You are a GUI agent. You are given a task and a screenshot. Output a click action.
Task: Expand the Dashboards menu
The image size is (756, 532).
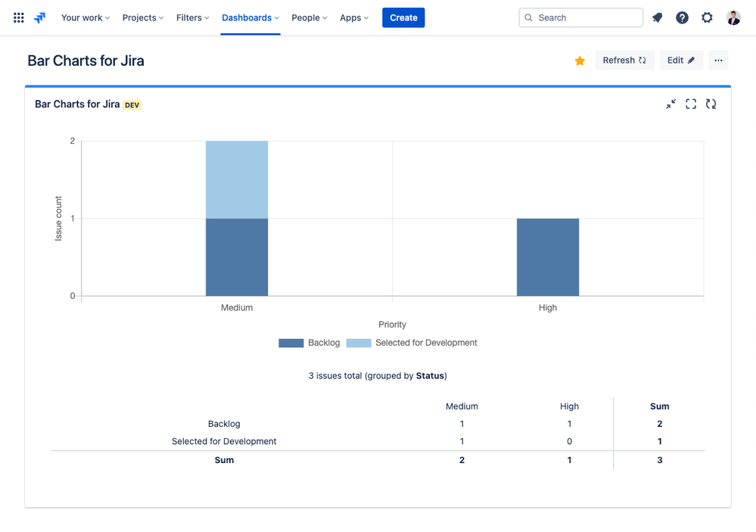pos(250,18)
